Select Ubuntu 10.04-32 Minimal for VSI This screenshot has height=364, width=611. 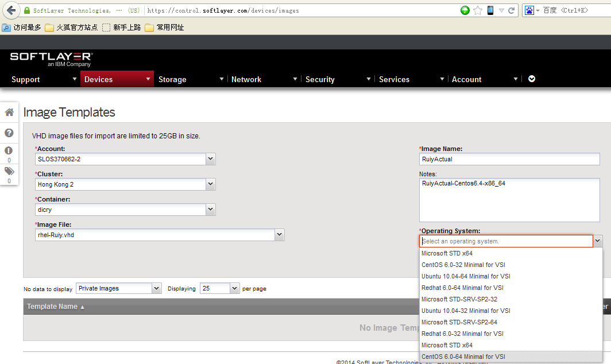511,311
